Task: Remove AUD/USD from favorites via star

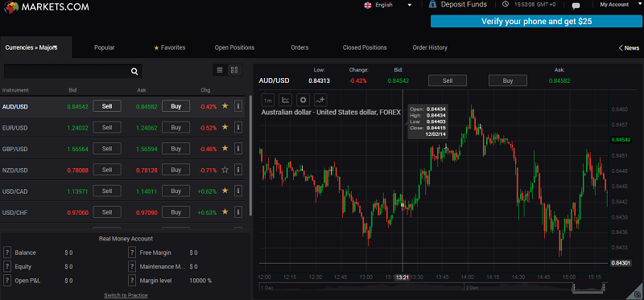Action: (x=225, y=106)
